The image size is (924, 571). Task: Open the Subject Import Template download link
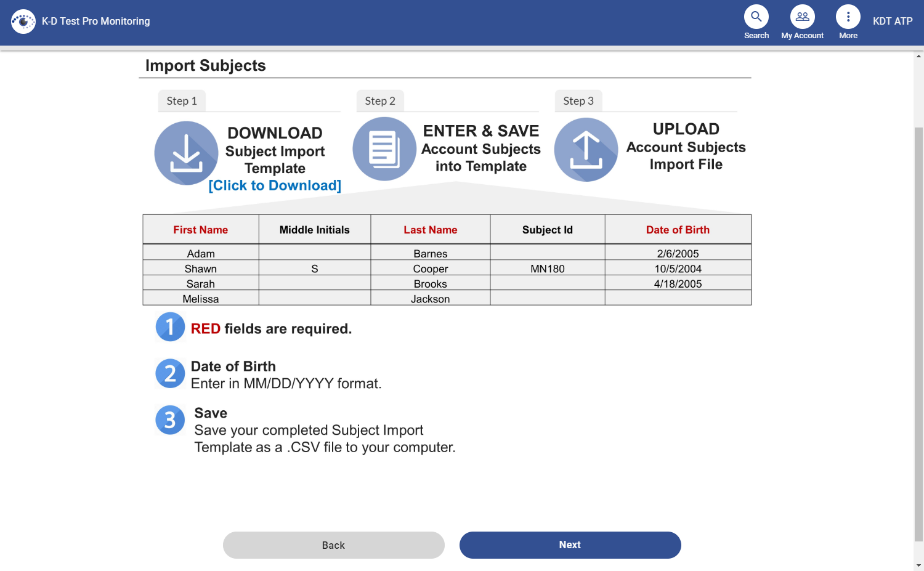275,185
